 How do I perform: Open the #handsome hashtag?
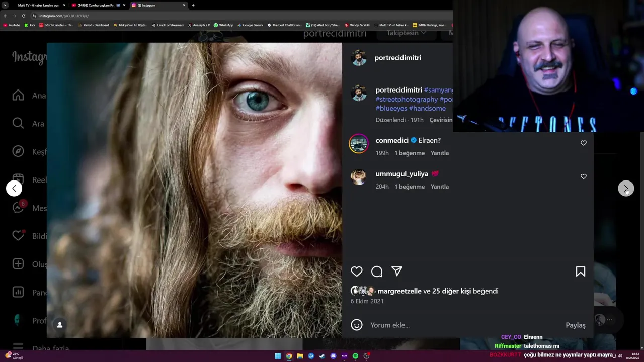point(427,108)
